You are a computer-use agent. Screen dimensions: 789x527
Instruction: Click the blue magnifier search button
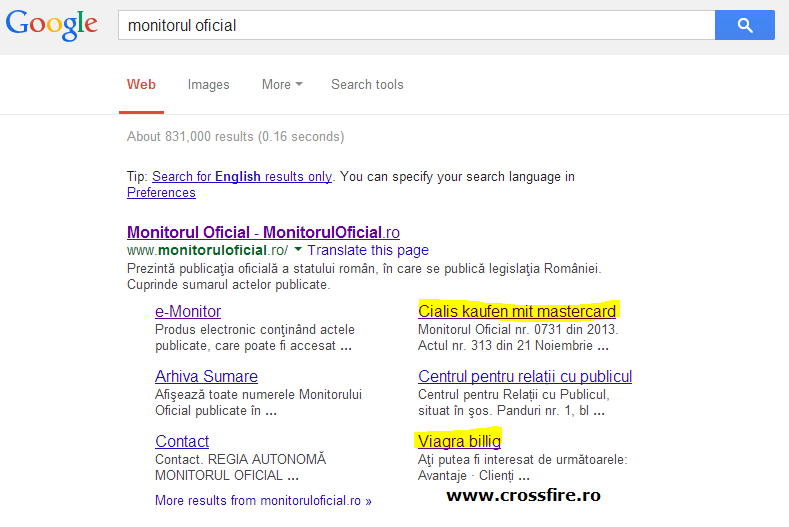click(744, 25)
